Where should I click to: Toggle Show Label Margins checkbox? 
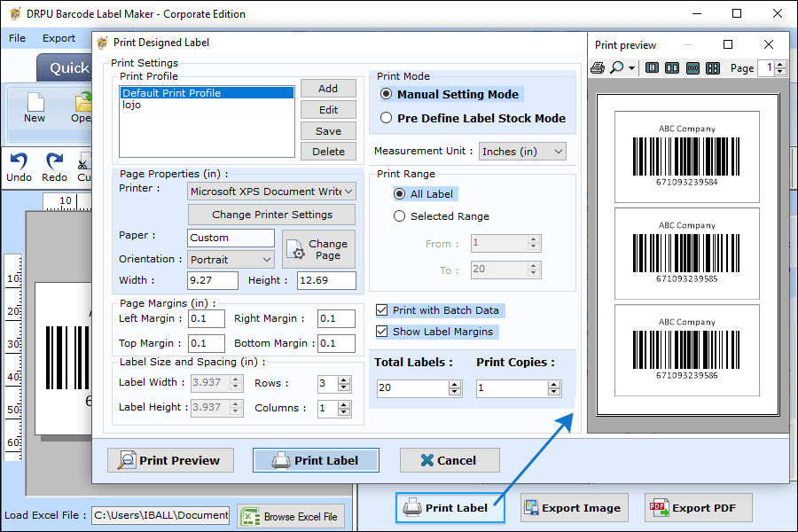381,332
